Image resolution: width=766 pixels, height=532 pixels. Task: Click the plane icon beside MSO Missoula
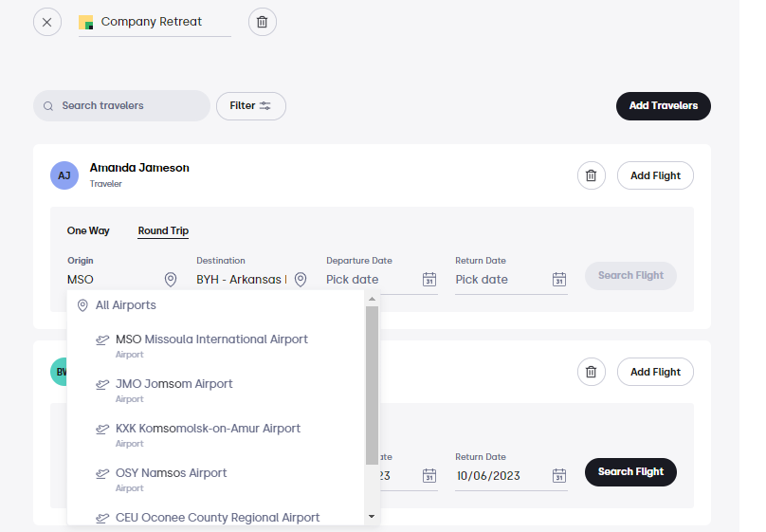[x=102, y=340]
